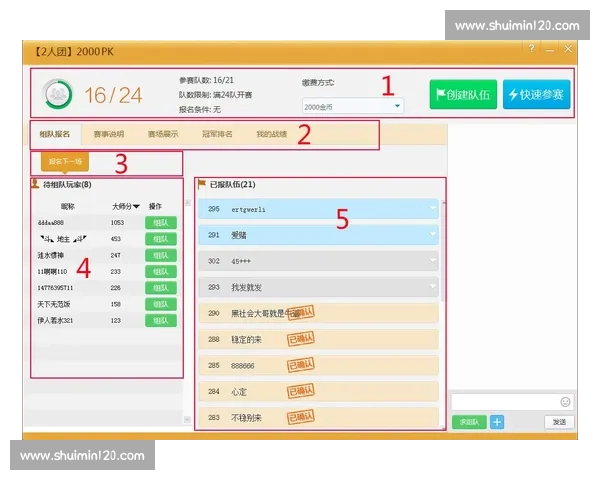Click the registered teams list scrollbar
This screenshot has width=600, height=480.
(x=443, y=251)
